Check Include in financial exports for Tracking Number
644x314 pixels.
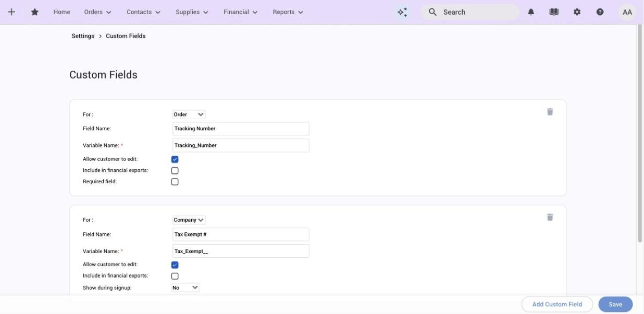click(x=175, y=171)
